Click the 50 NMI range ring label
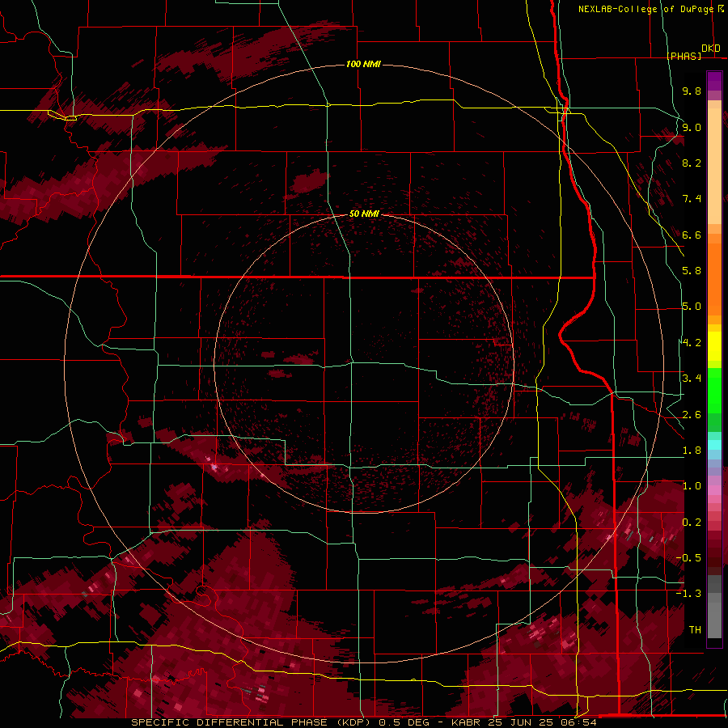This screenshot has width=728, height=728. click(364, 214)
